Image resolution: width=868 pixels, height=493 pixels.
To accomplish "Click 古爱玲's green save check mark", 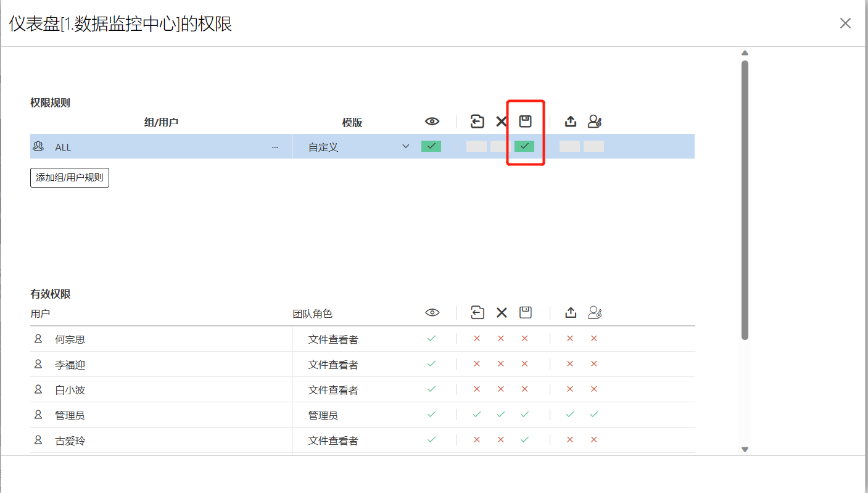I will click(524, 439).
